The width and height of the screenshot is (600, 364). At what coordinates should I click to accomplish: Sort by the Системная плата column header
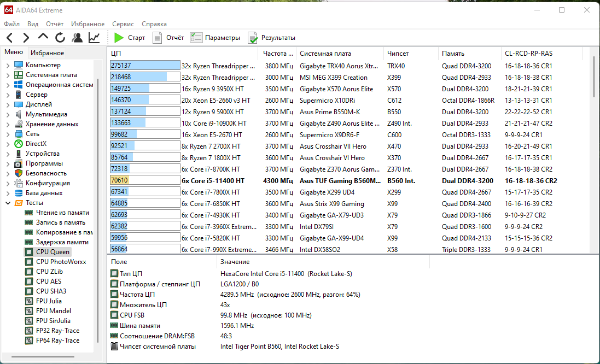coord(340,54)
